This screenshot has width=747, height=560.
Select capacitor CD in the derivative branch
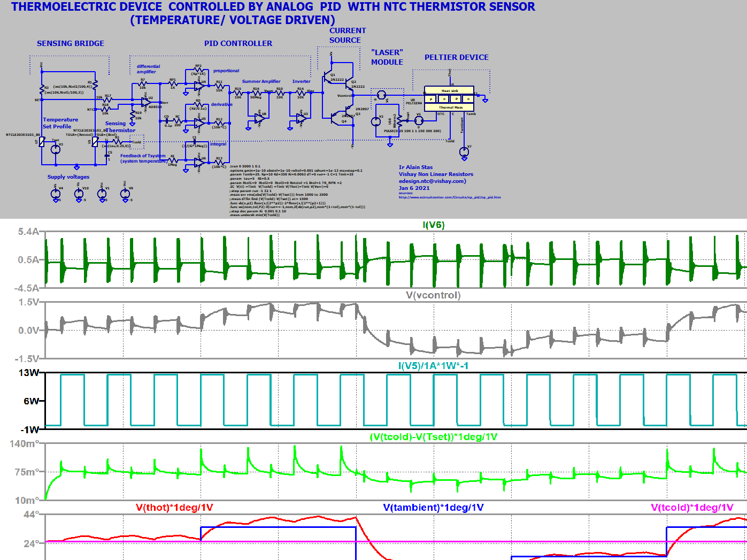(x=167, y=120)
